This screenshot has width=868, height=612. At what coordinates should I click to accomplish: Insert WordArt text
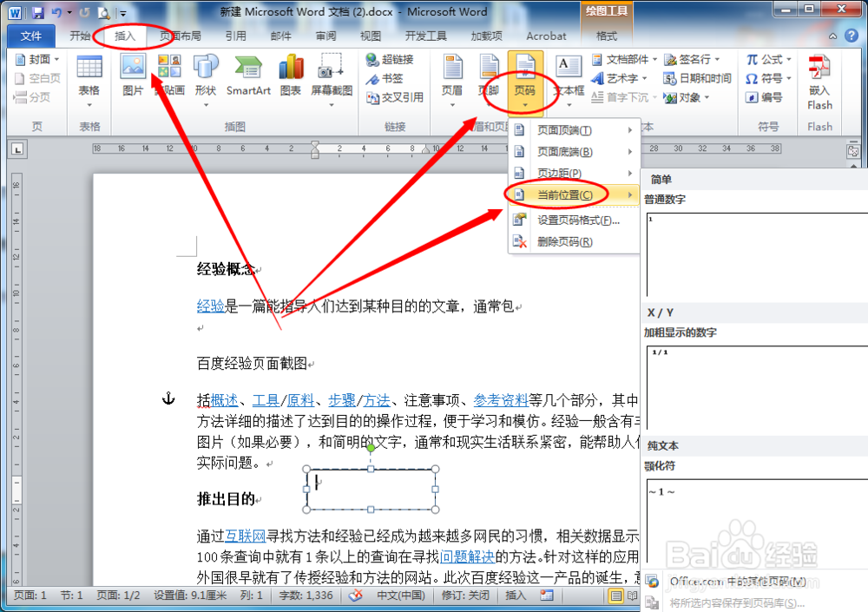point(618,79)
